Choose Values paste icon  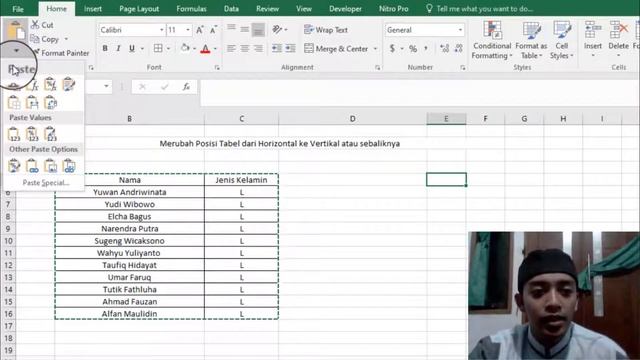(x=14, y=133)
